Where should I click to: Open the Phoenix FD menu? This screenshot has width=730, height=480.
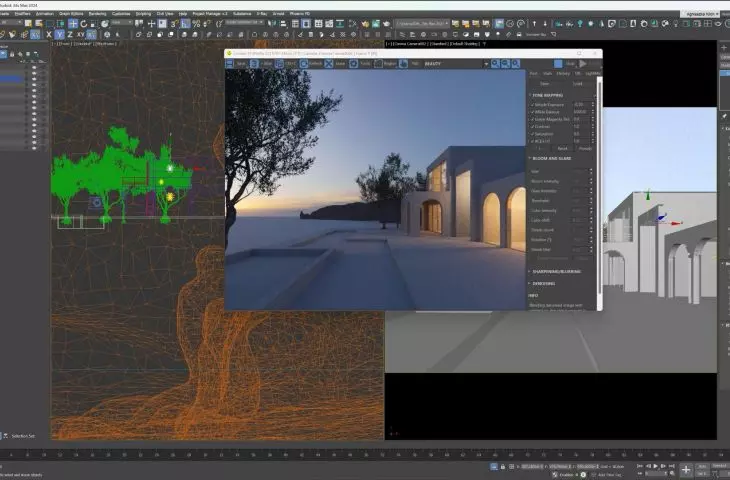[x=300, y=14]
